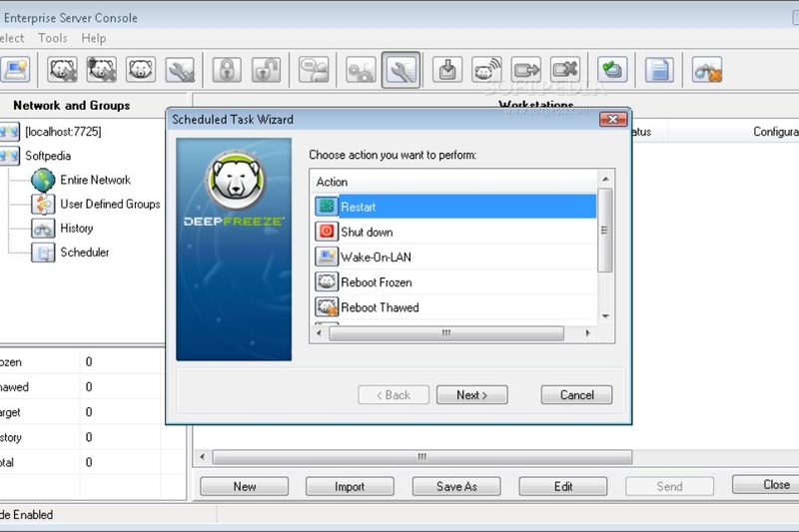Open the Tools menu
Screen dimensions: 799x532
[53, 38]
